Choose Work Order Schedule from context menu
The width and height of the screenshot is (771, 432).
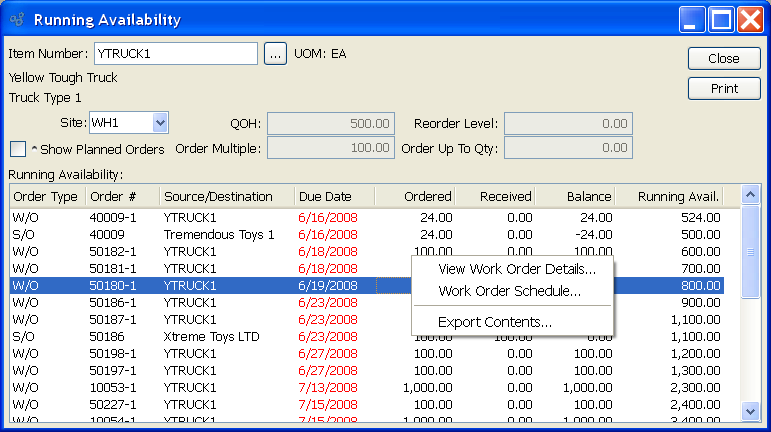click(x=509, y=291)
